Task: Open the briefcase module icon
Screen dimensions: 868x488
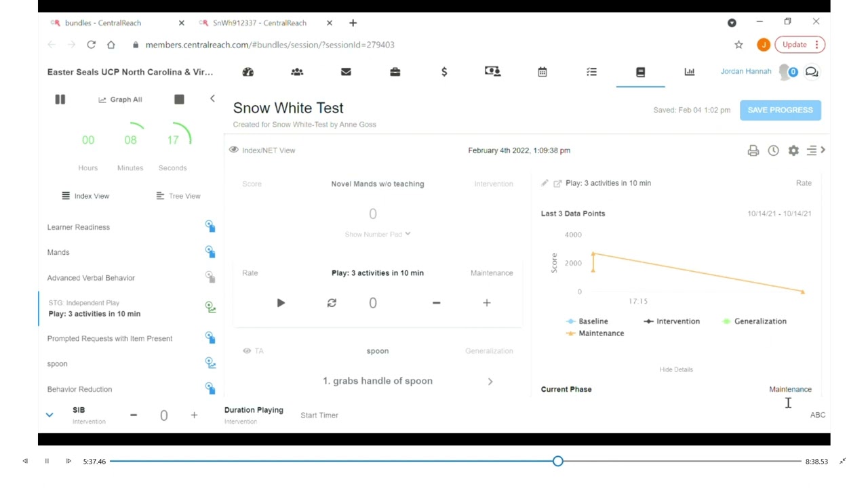Action: pos(395,72)
